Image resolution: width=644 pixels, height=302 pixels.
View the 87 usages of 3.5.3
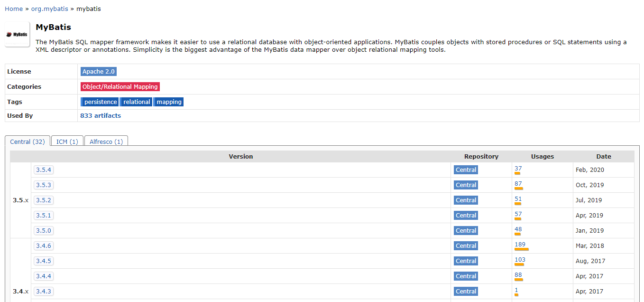pyautogui.click(x=518, y=184)
